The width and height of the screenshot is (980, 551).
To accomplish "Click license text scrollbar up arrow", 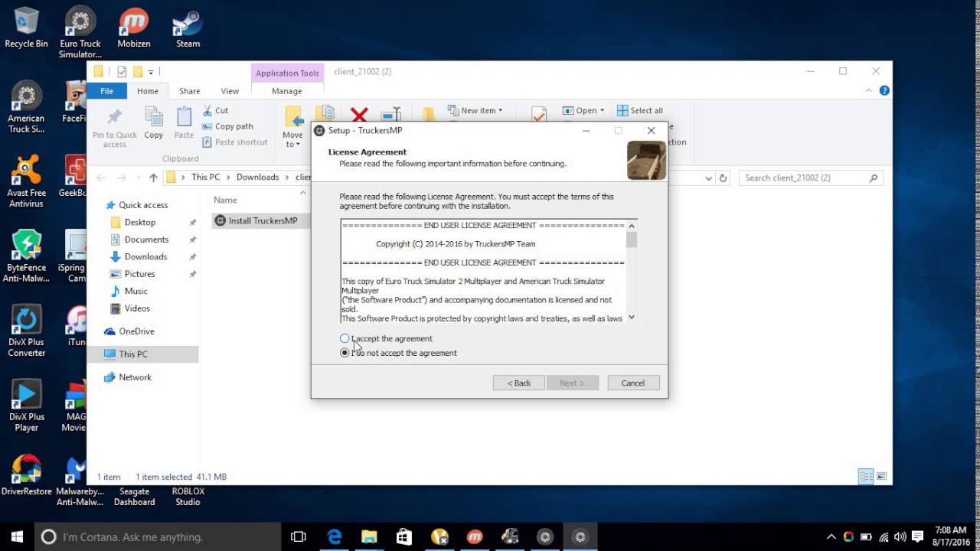I will tap(632, 226).
